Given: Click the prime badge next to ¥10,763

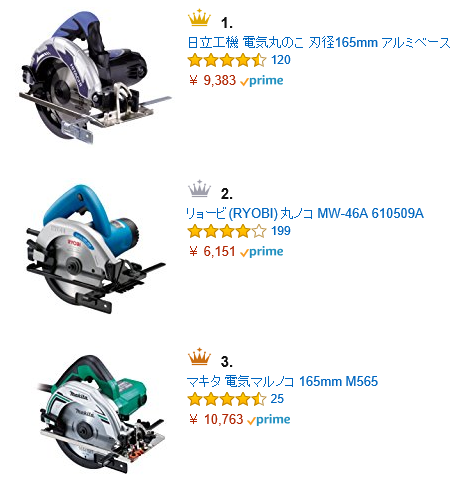Looking at the screenshot, I should coord(269,420).
